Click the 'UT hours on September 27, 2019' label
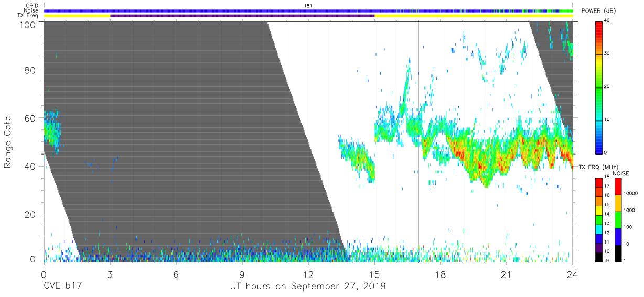The height and width of the screenshot is (297, 644). [308, 287]
